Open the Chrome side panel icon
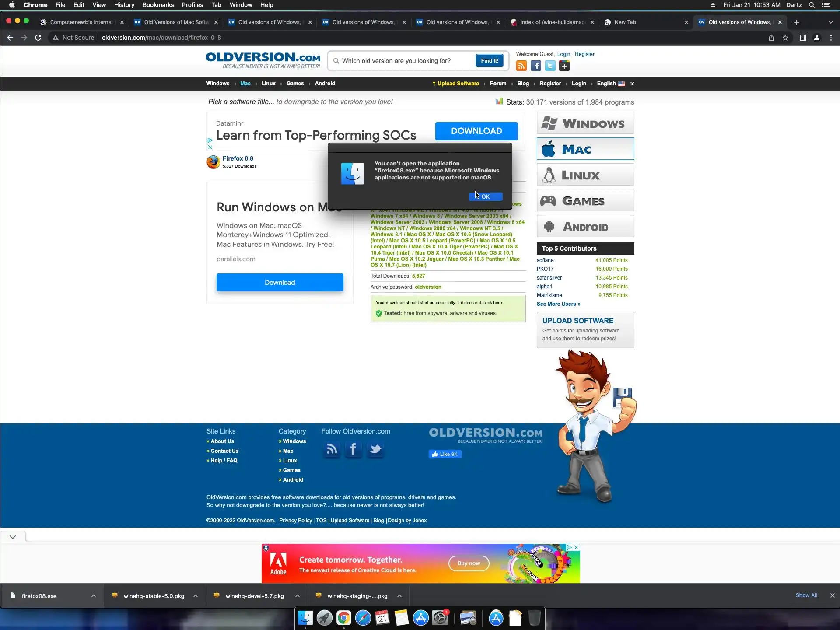The height and width of the screenshot is (630, 840). point(802,38)
